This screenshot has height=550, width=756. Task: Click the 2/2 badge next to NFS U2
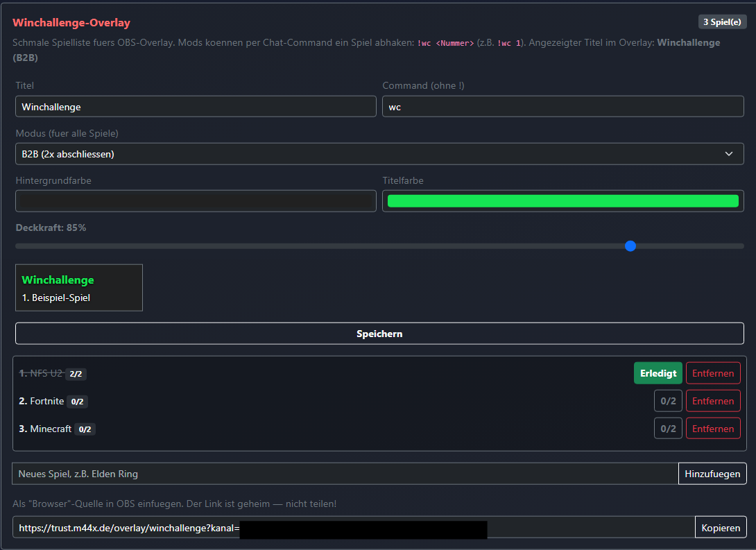76,374
